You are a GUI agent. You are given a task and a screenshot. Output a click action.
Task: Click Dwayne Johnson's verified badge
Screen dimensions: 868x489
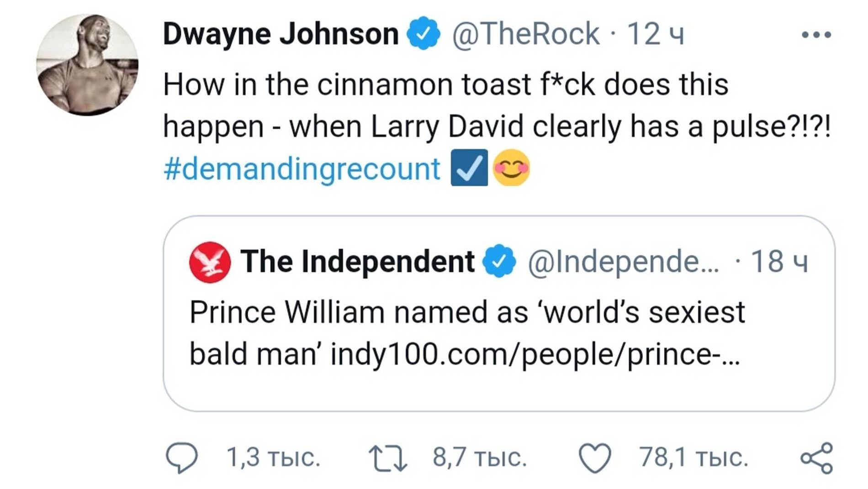pyautogui.click(x=423, y=33)
